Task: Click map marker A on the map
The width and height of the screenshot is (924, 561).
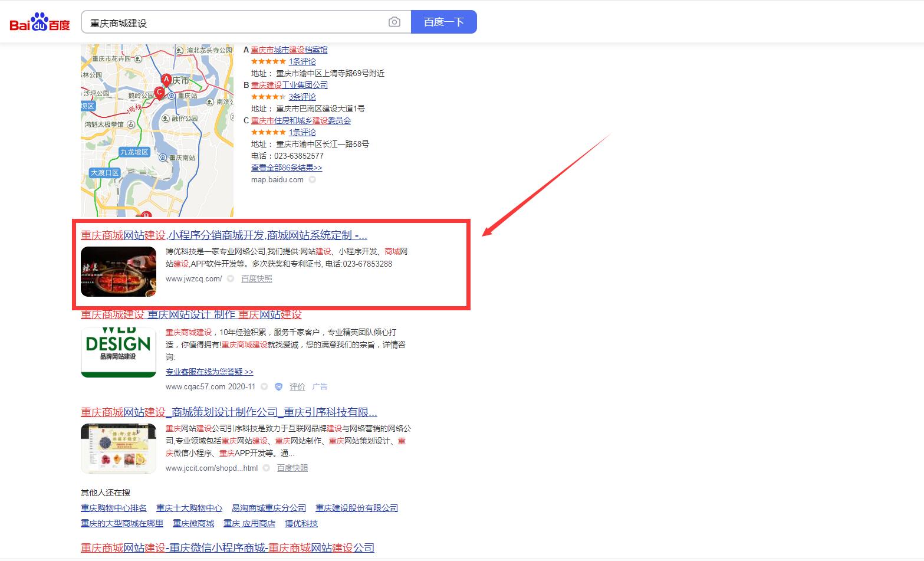Action: 166,79
